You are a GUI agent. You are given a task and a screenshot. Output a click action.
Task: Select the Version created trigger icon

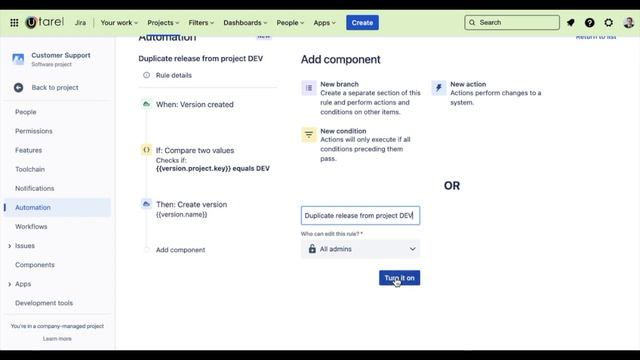(146, 104)
